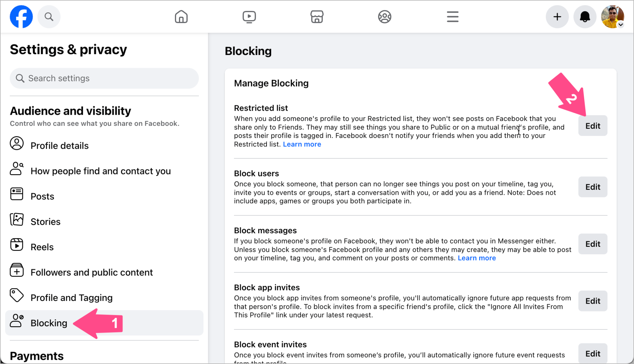Open the notifications bell
This screenshot has width=634, height=364.
tap(584, 16)
